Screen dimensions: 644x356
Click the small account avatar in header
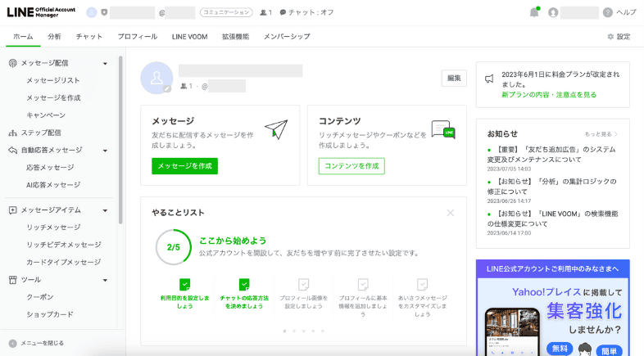click(x=91, y=13)
